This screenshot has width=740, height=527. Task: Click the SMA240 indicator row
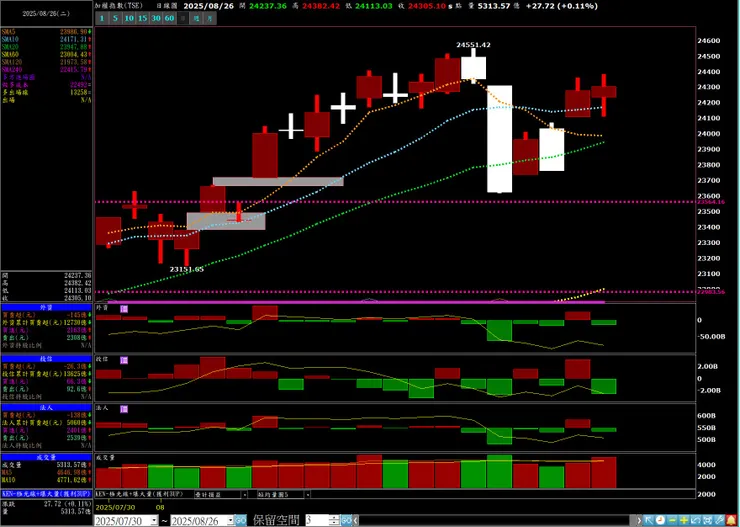click(x=46, y=69)
